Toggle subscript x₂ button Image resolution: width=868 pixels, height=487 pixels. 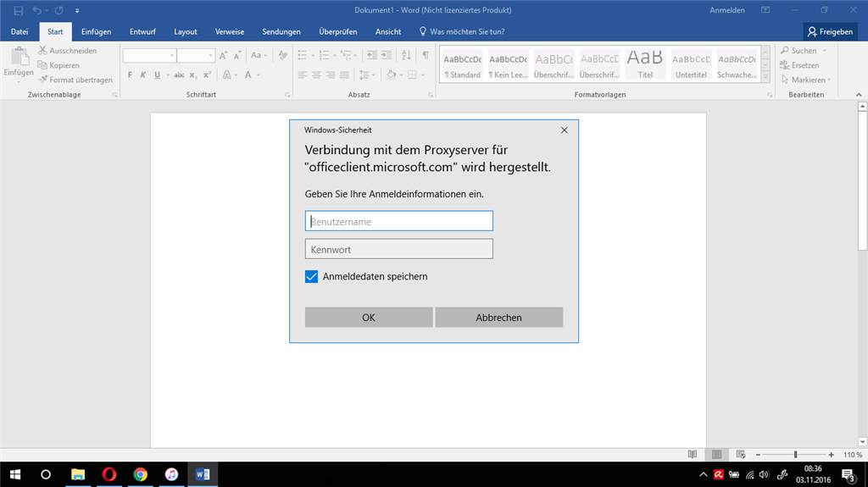pos(193,75)
